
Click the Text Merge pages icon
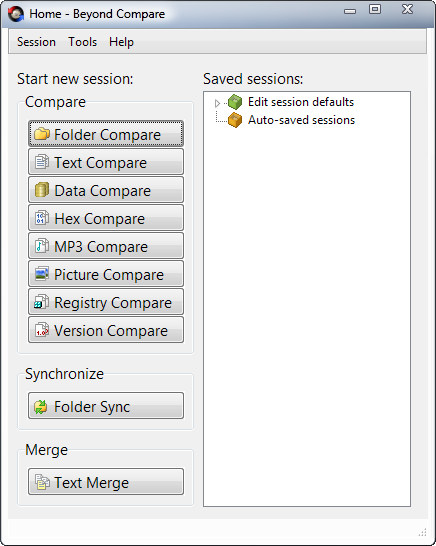click(x=42, y=482)
